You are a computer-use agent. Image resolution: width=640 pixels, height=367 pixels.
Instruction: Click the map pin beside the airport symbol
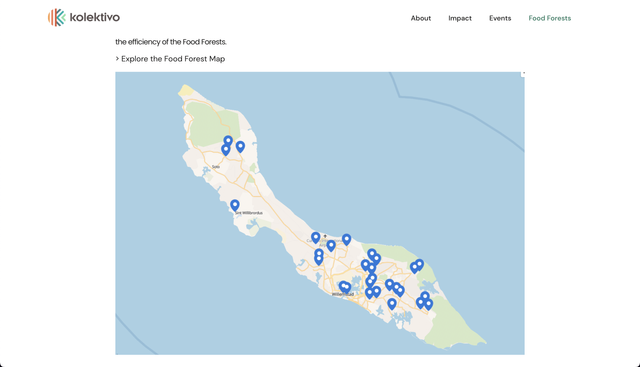coord(316,238)
